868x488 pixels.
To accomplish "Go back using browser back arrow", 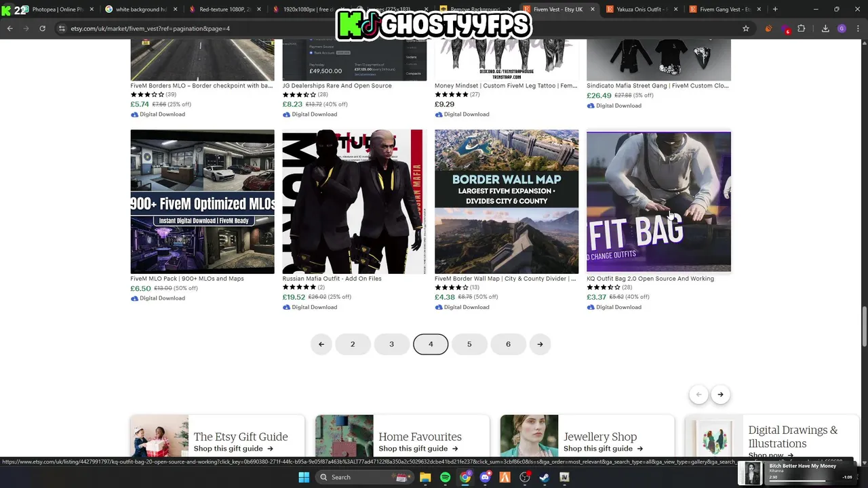I will coord(9,28).
